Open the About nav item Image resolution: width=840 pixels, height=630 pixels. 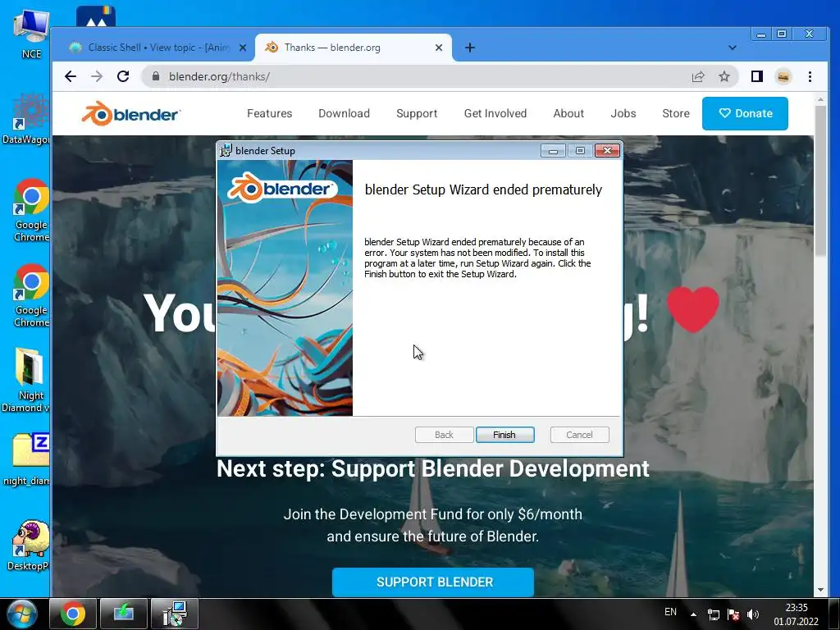568,113
